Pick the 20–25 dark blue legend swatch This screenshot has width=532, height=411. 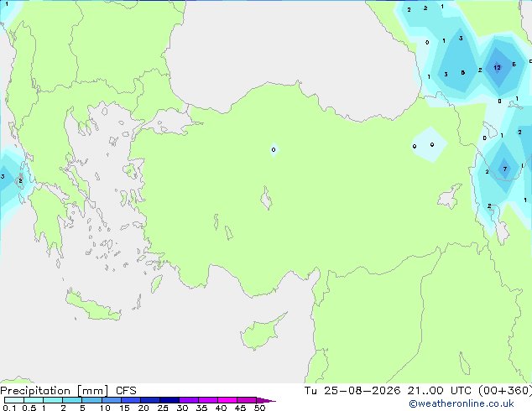[150, 400]
